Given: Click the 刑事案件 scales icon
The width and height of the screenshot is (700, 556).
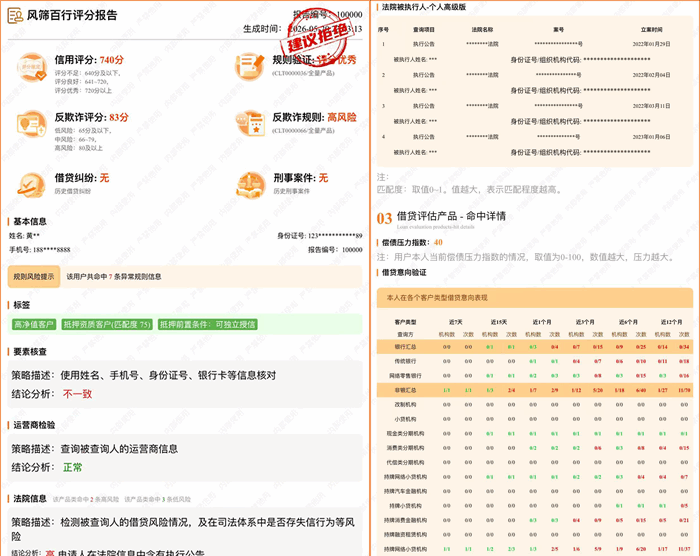Looking at the screenshot, I should click(250, 185).
